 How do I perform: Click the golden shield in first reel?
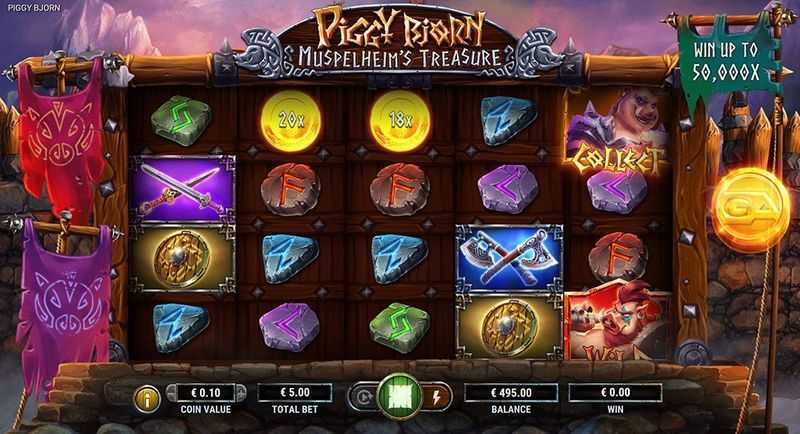tap(183, 259)
